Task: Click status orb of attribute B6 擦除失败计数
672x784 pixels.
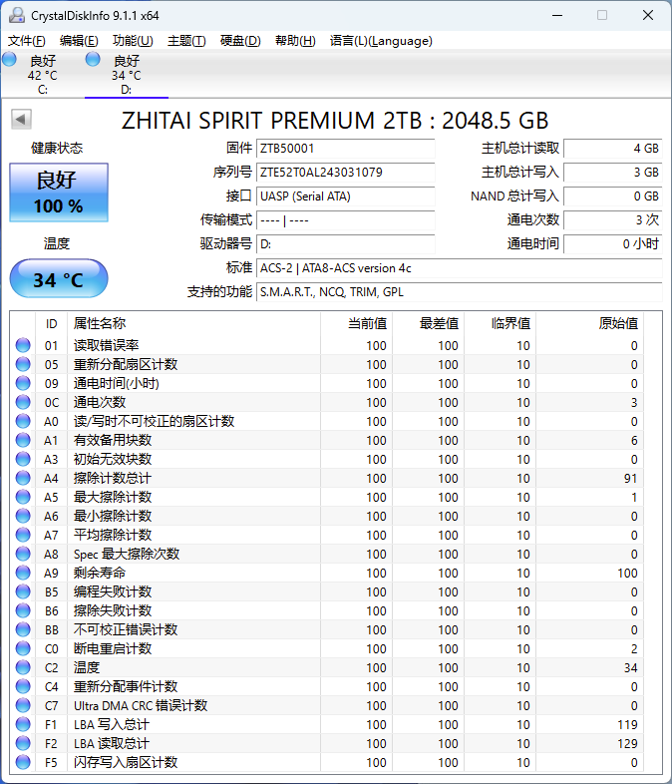Action: (x=23, y=611)
